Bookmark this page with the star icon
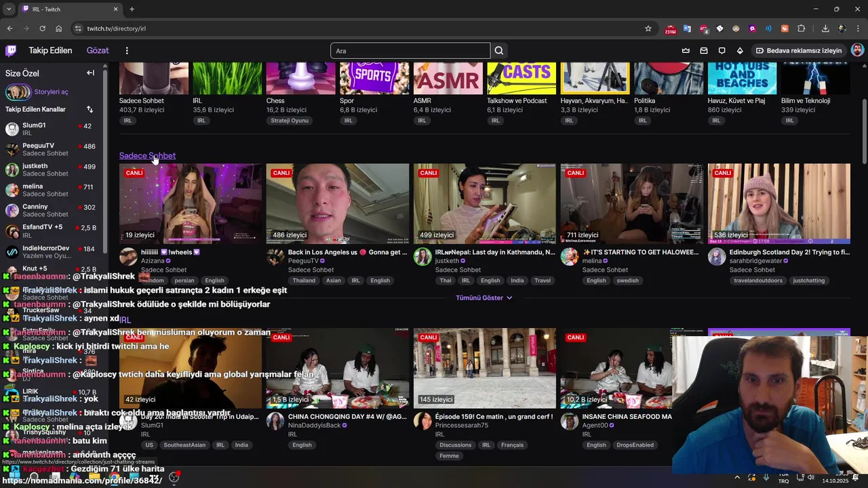The height and width of the screenshot is (488, 868). 648,28
